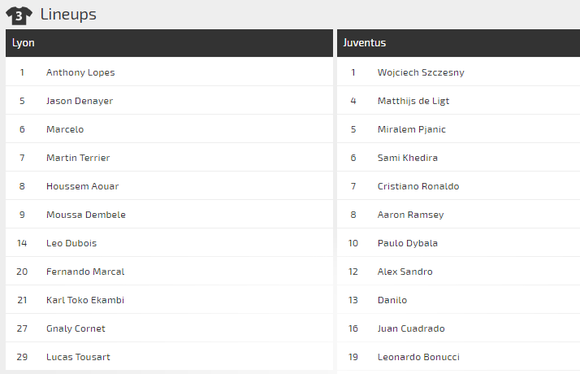Select Paulo Dybala in Juventus lineup

click(407, 243)
